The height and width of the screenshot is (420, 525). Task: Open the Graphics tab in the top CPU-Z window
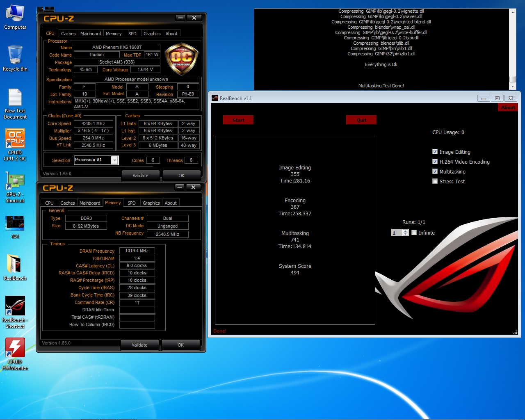point(152,34)
